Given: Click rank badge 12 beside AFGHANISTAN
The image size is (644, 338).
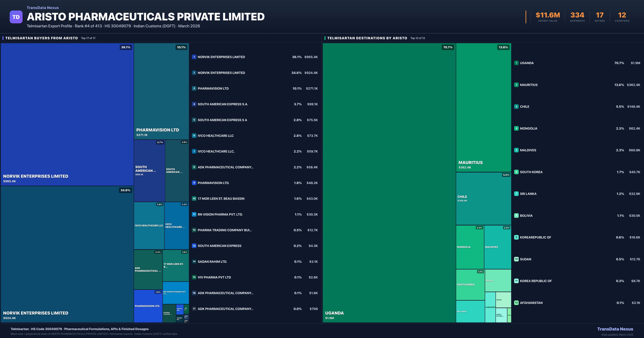Looking at the screenshot, I should point(516,303).
